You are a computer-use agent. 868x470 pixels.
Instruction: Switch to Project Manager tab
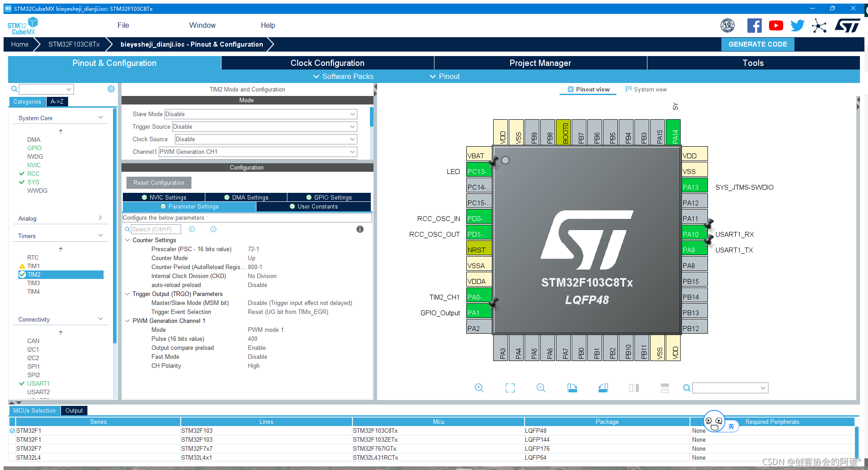pos(540,63)
